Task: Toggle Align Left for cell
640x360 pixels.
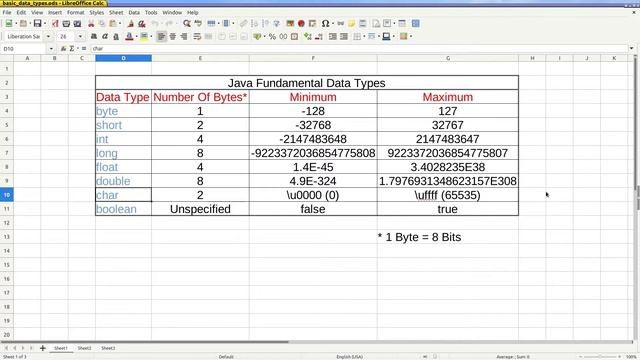Action: (162, 37)
